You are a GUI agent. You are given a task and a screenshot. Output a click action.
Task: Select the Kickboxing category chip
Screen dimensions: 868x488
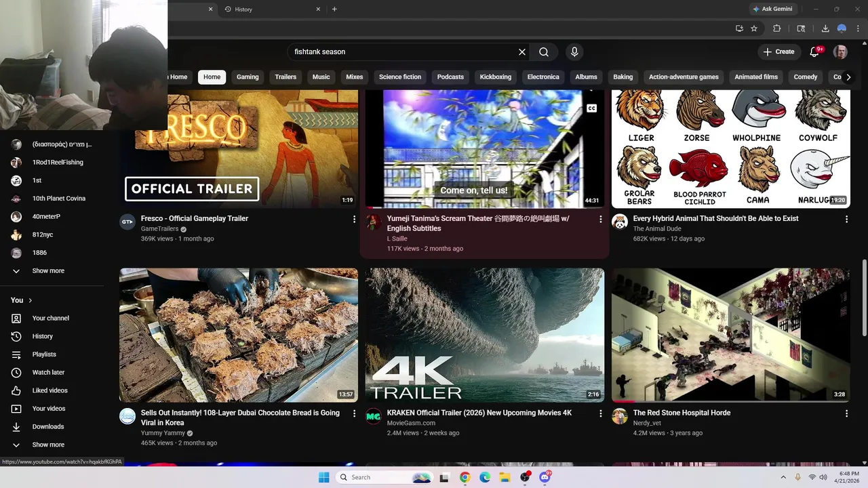[x=496, y=77]
